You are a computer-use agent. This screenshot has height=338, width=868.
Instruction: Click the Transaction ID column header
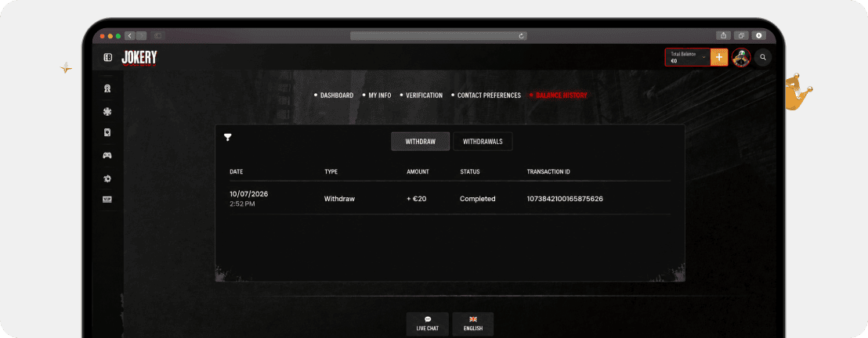[548, 172]
